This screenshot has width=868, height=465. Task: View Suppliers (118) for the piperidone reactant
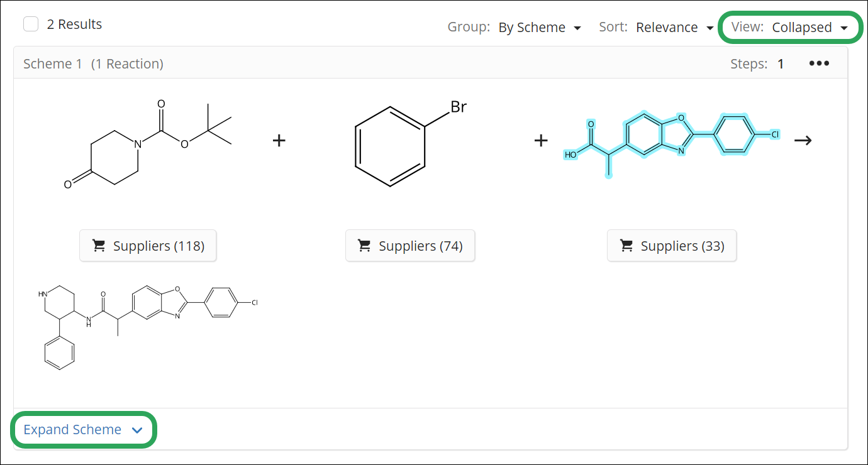(x=148, y=246)
